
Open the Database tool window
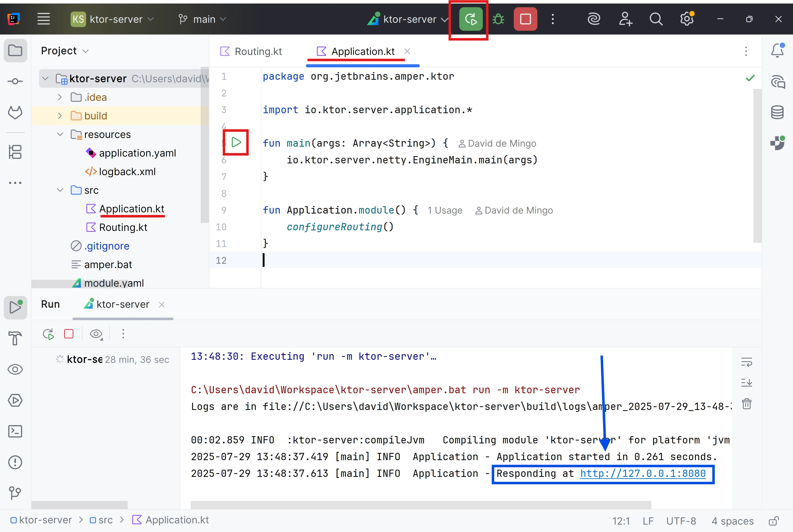click(x=777, y=112)
